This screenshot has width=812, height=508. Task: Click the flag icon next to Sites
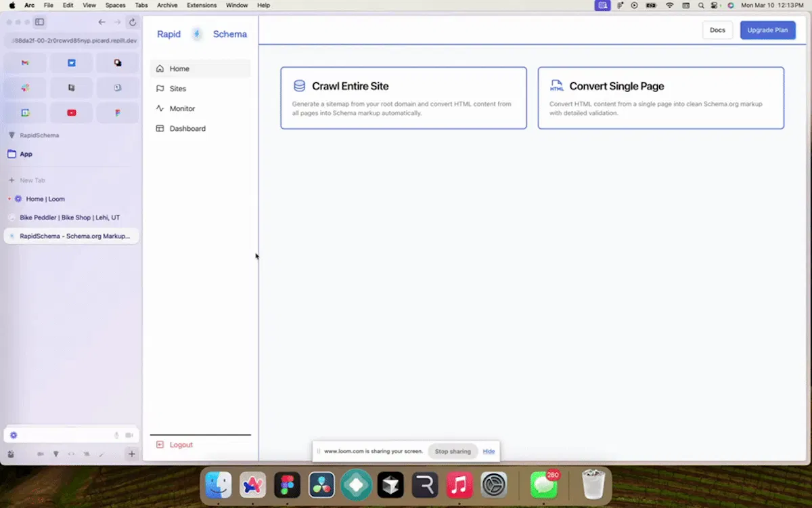[160, 89]
